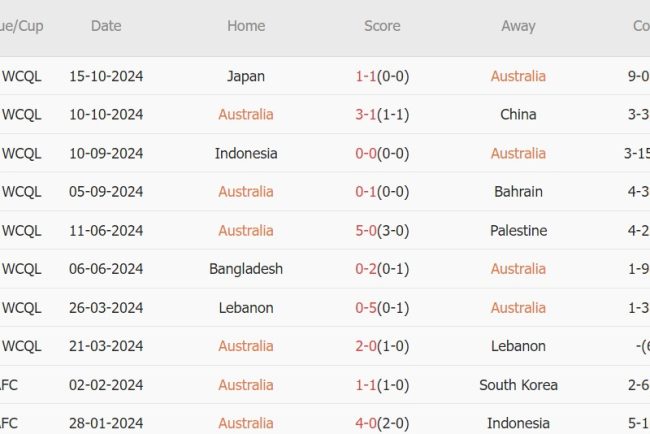Open the China away team link
Image resolution: width=650 pixels, height=434 pixels.
[x=518, y=114]
